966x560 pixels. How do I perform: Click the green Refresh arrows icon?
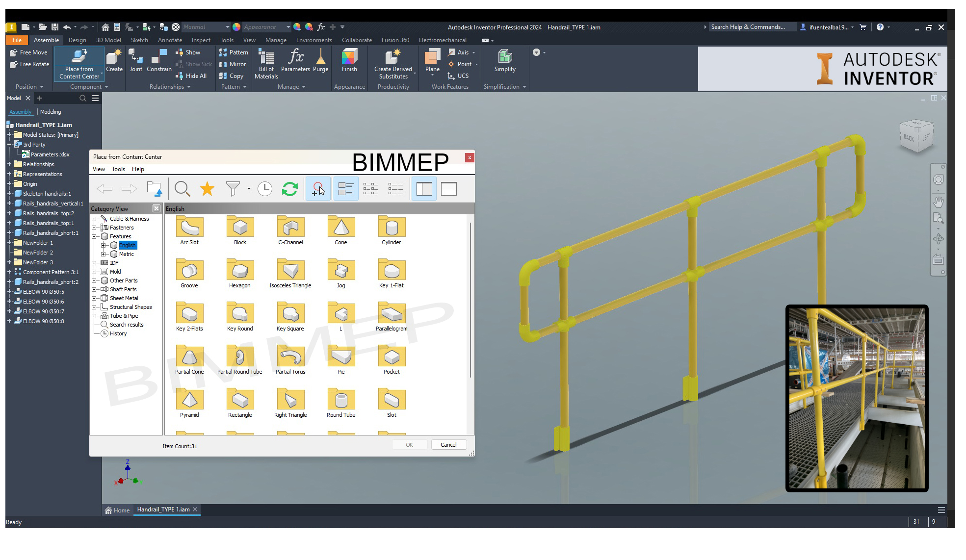[x=289, y=189]
